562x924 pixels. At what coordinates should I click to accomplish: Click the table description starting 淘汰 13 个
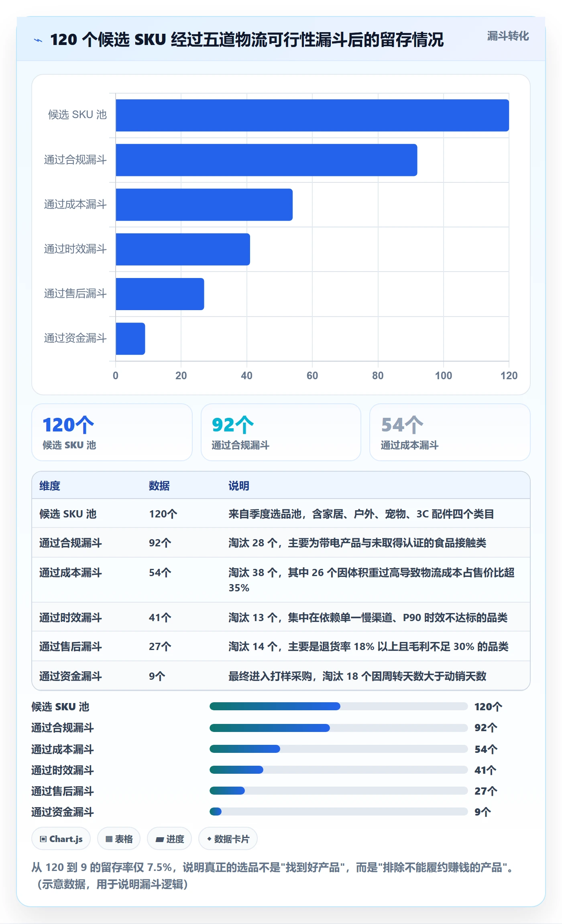point(368,617)
